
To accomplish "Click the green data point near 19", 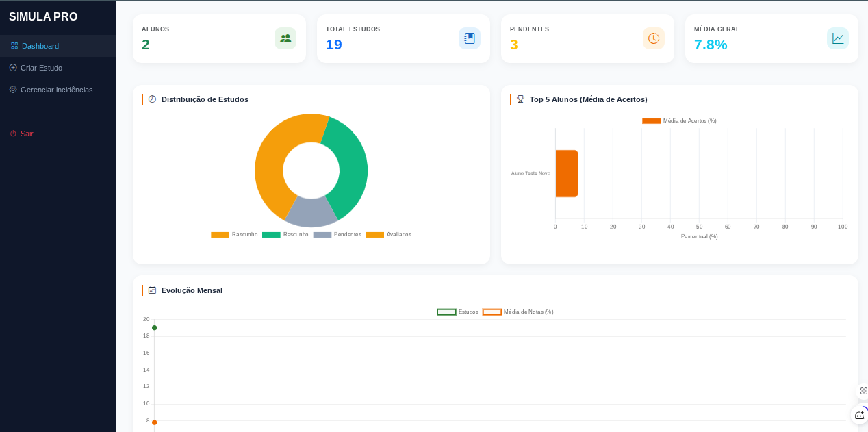I will 155,328.
